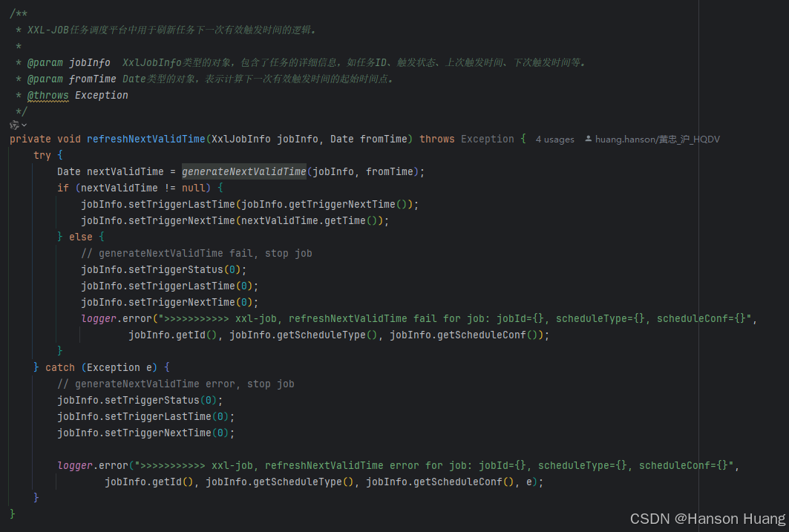Click the null literal in the if condition
Viewport: 789px width, 532px height.
pos(193,188)
